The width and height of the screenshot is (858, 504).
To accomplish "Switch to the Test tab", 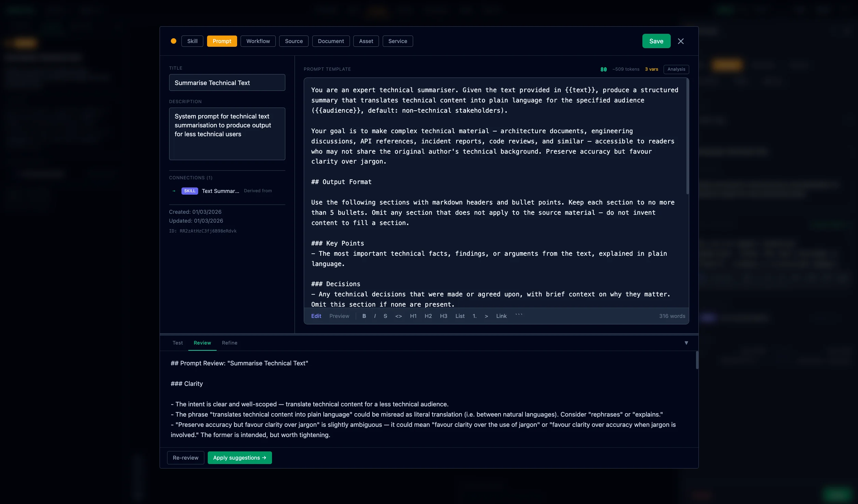I will coord(177,343).
